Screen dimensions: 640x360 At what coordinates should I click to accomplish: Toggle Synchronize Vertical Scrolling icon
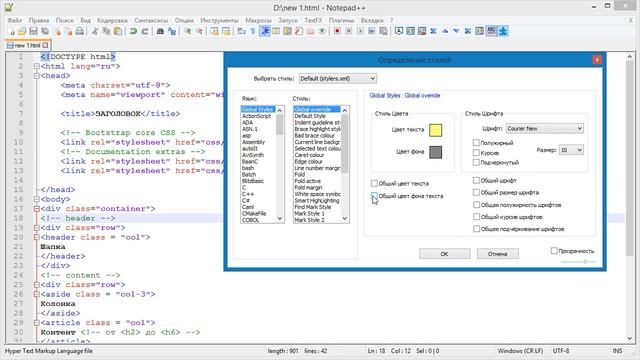[214, 31]
